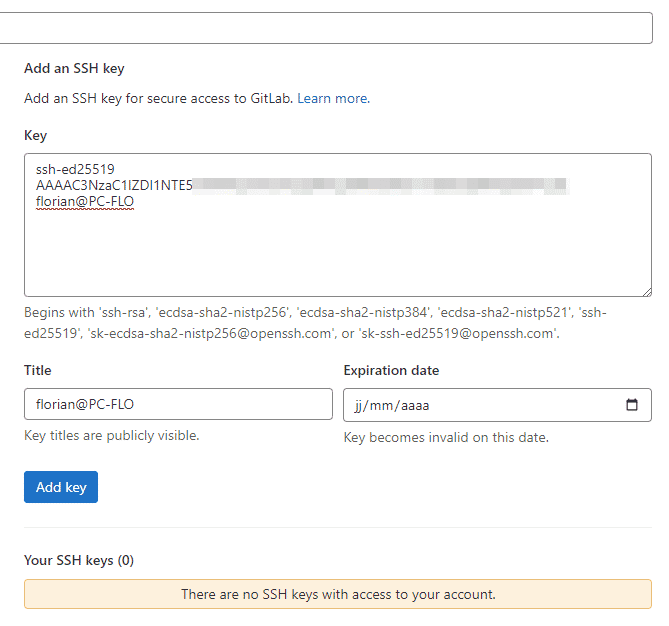Click the Key field label
This screenshot has width=669, height=626.
(x=35, y=135)
